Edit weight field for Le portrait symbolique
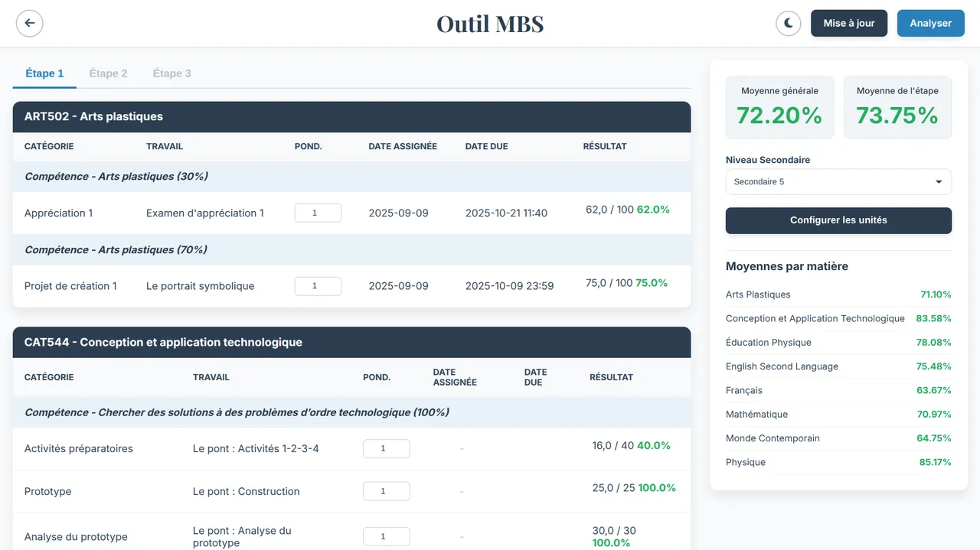980x550 pixels. tap(318, 286)
